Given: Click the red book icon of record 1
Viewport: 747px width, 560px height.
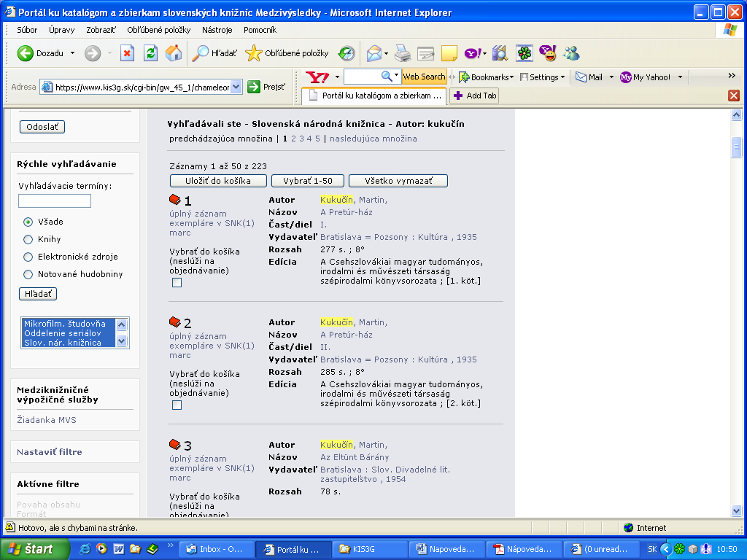Looking at the screenshot, I should [174, 200].
